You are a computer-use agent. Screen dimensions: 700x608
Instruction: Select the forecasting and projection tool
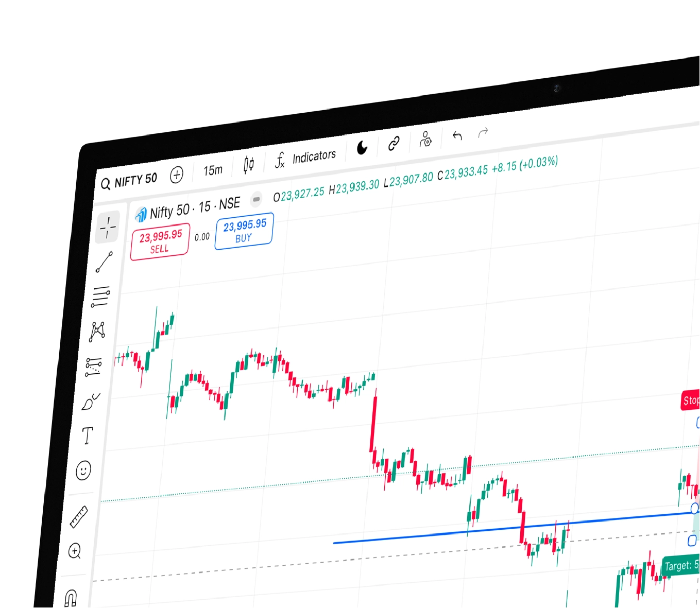tap(93, 367)
